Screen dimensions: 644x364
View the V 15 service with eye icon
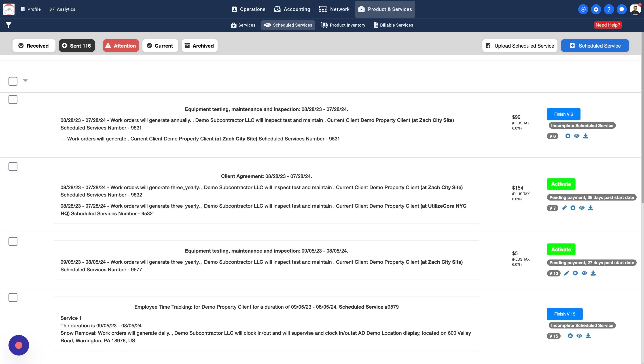(579, 336)
